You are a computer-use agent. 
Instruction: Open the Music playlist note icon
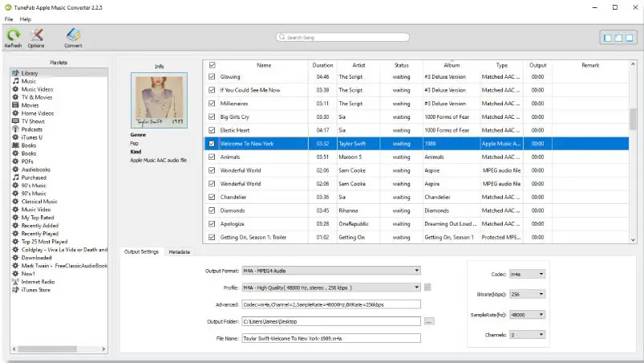point(15,81)
